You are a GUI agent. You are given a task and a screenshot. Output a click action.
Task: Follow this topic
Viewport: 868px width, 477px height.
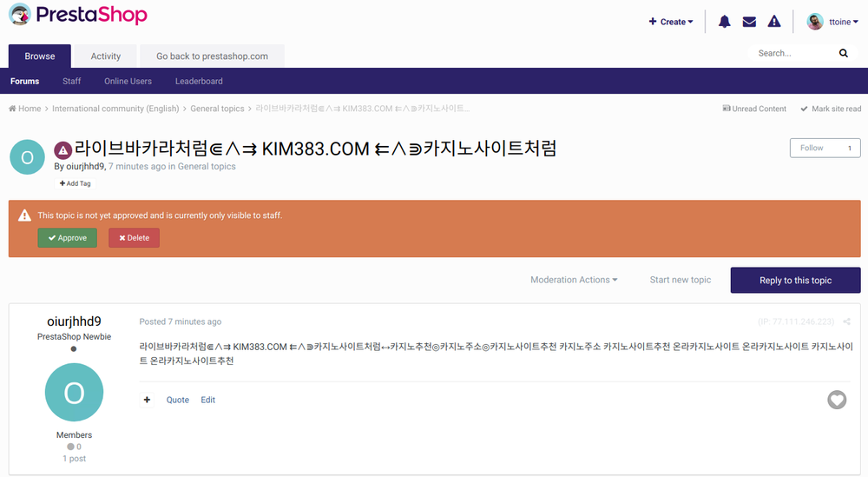click(812, 148)
